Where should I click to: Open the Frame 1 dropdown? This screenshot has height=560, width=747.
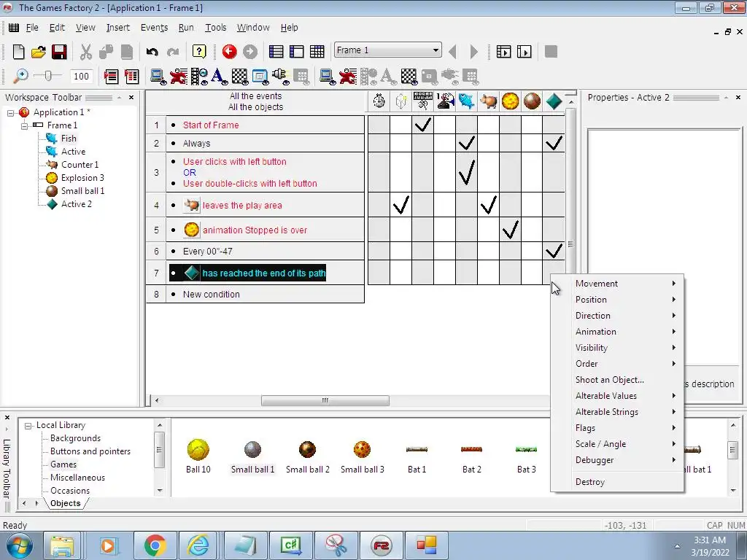click(x=436, y=50)
